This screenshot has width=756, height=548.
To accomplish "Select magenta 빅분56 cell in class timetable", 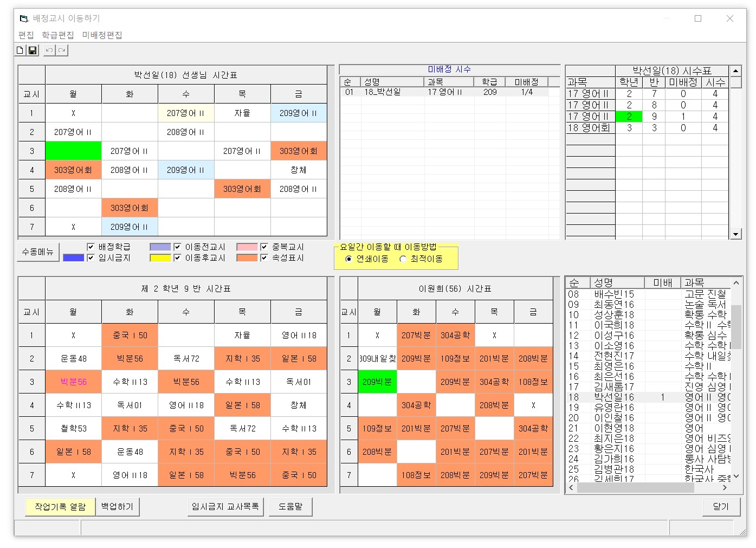I will [74, 382].
